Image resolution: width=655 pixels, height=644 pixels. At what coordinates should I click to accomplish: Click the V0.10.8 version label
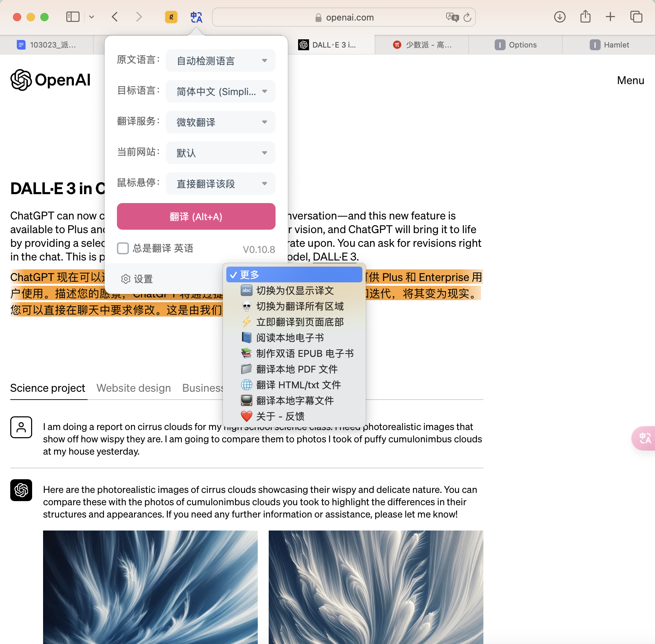tap(259, 250)
